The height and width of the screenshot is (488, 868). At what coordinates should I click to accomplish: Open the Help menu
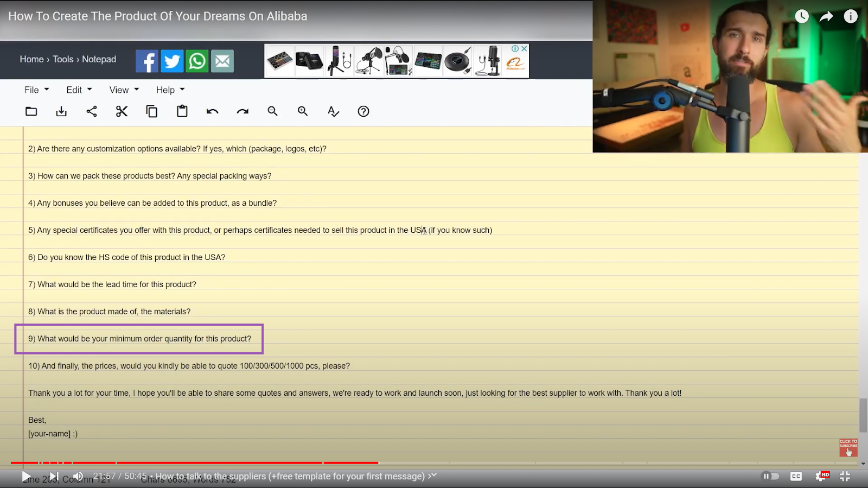click(170, 90)
